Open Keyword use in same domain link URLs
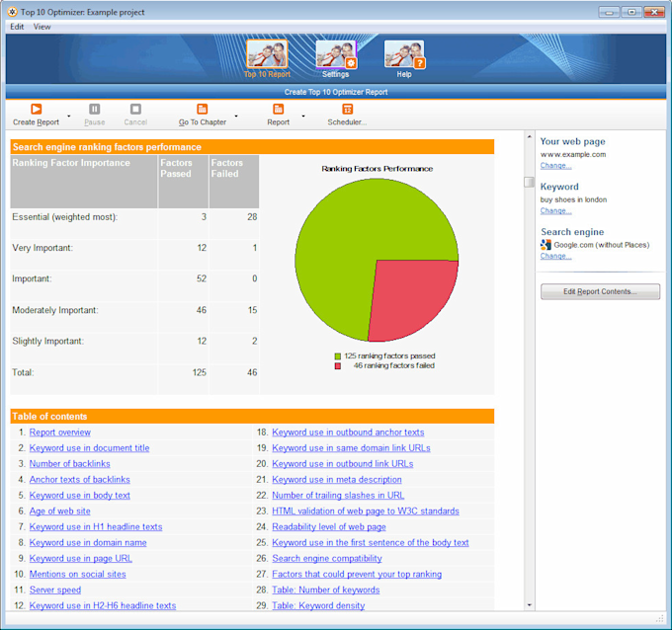The width and height of the screenshot is (672, 630). (x=351, y=448)
